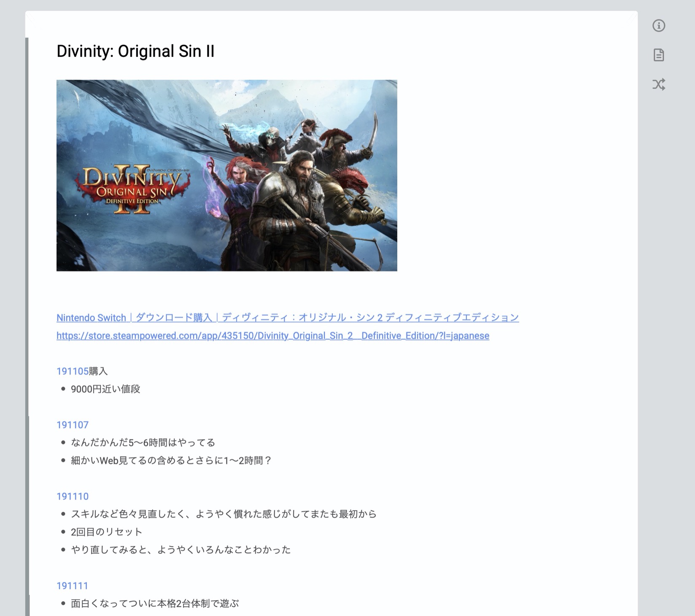Click the page title Divinity: Original Sin II
This screenshot has height=616, width=695.
pyautogui.click(x=135, y=51)
